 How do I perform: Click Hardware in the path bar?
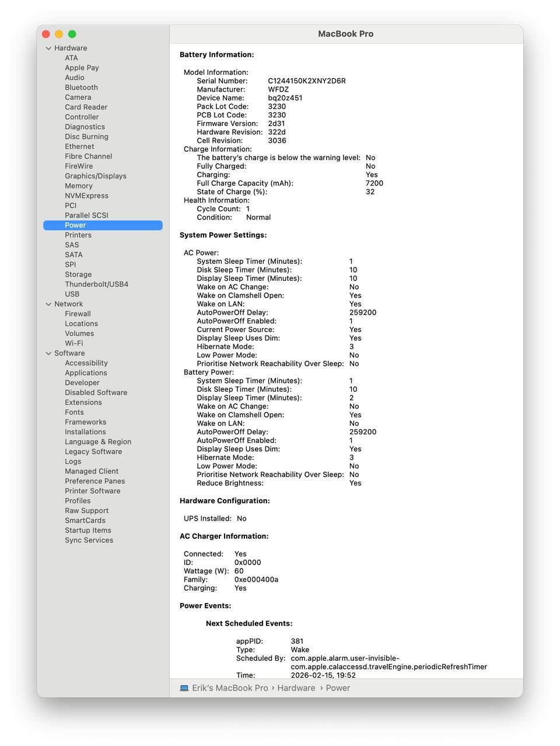coord(296,688)
